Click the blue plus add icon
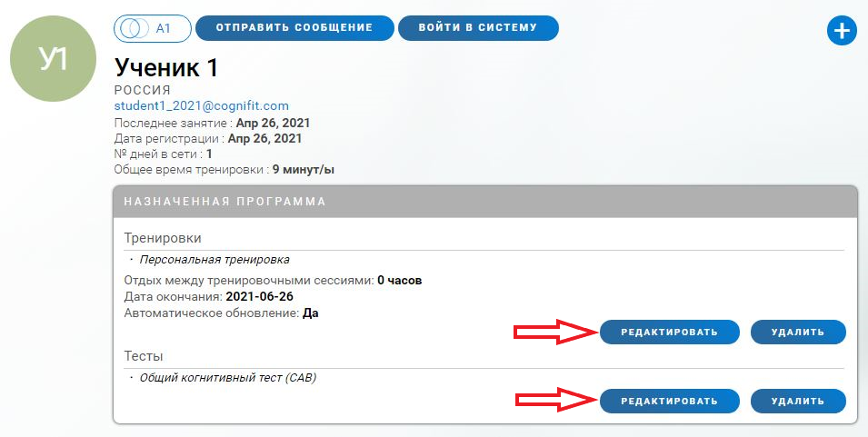The width and height of the screenshot is (868, 437). point(842,31)
